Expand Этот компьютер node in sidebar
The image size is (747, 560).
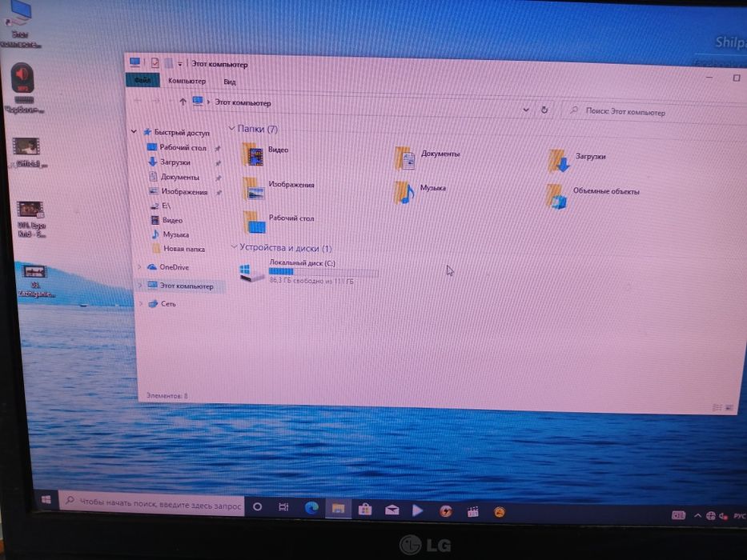coord(141,285)
